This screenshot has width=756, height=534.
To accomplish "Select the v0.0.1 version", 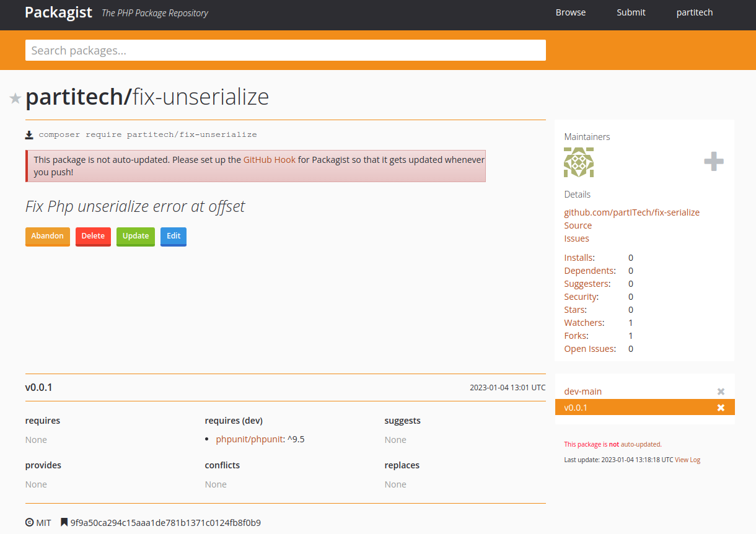I will point(576,408).
